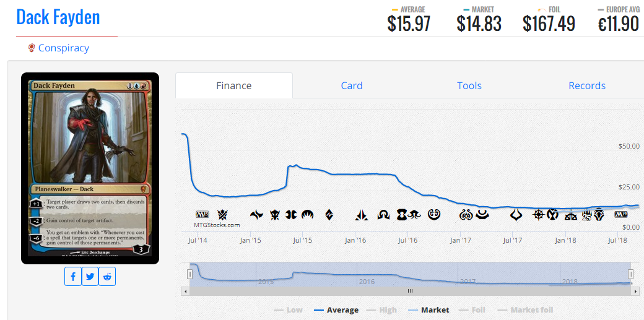The width and height of the screenshot is (644, 320).
Task: Click the $14.83 market price
Action: pyautogui.click(x=479, y=24)
